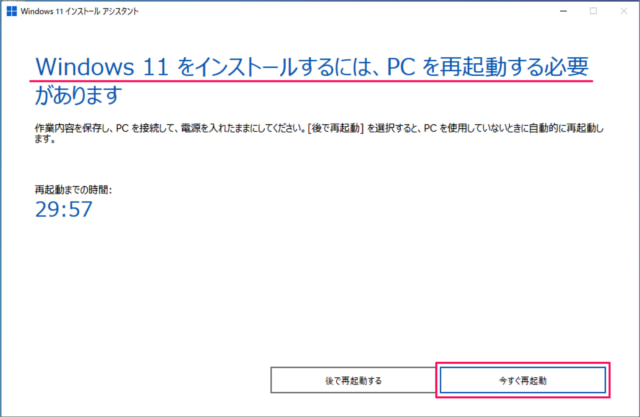The height and width of the screenshot is (417, 640).
Task: Click the 再起動までの時間 label
Action: tap(73, 190)
